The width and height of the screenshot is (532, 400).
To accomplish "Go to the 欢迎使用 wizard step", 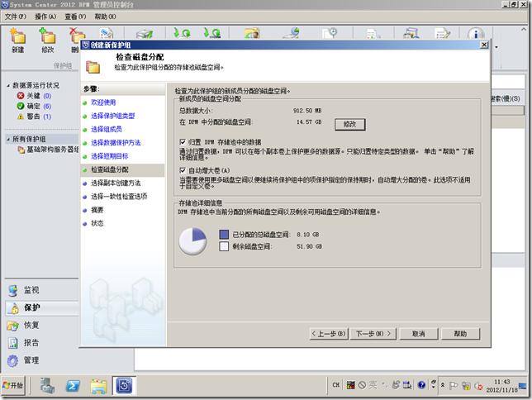I will click(103, 102).
